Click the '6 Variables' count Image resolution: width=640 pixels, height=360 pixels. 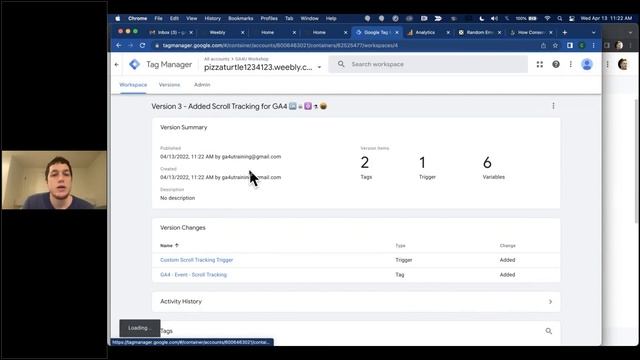coord(493,167)
